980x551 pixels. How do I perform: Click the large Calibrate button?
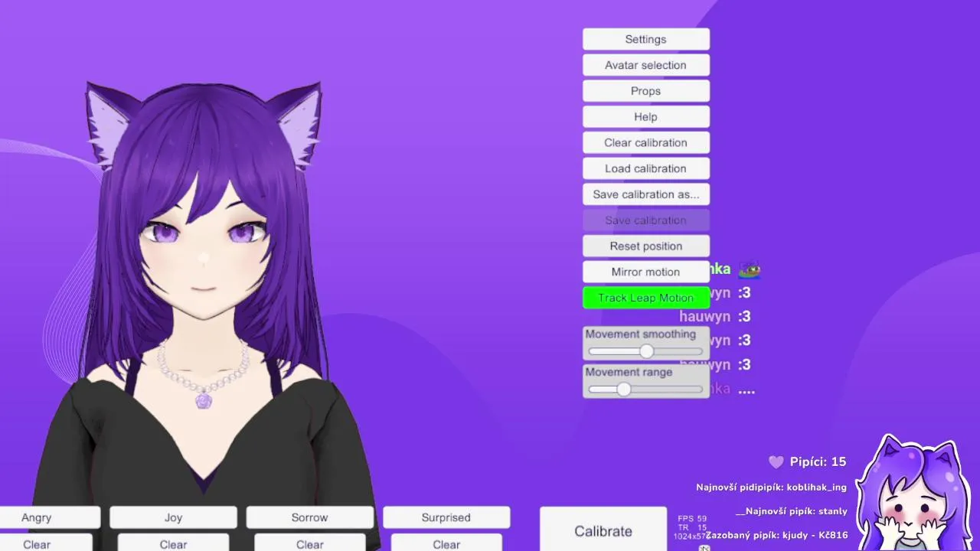pos(603,530)
